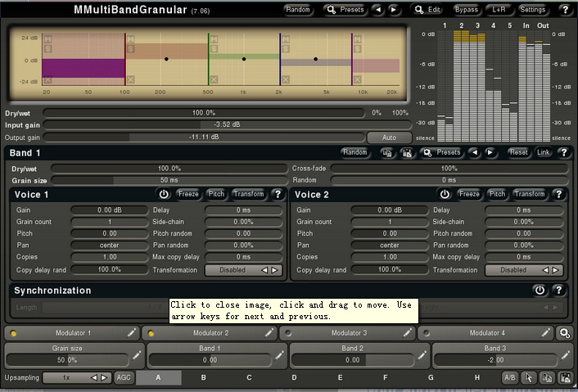Image resolution: width=578 pixels, height=392 pixels.
Task: Edit Modulator 2 with pencil icon
Action: tap(269, 333)
